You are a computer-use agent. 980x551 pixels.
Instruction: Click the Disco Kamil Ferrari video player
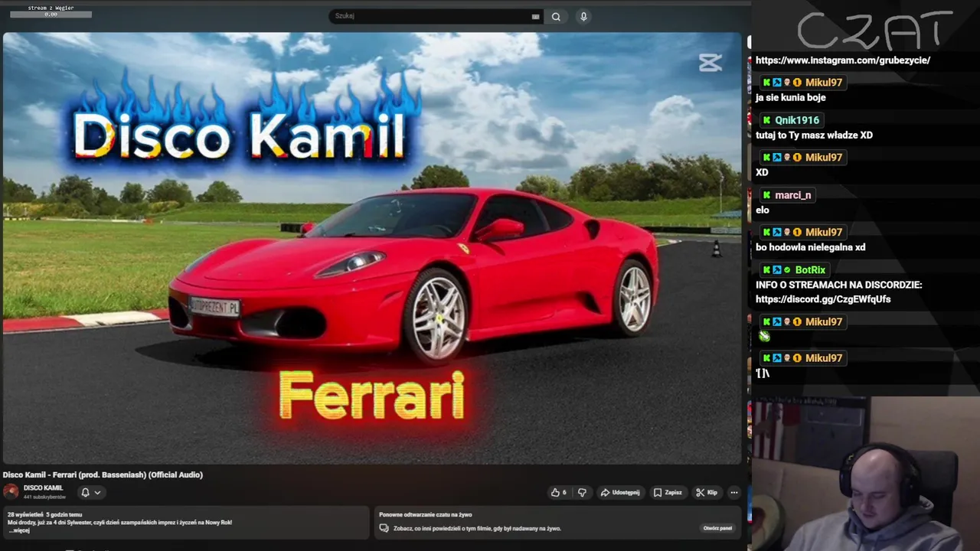(x=372, y=248)
